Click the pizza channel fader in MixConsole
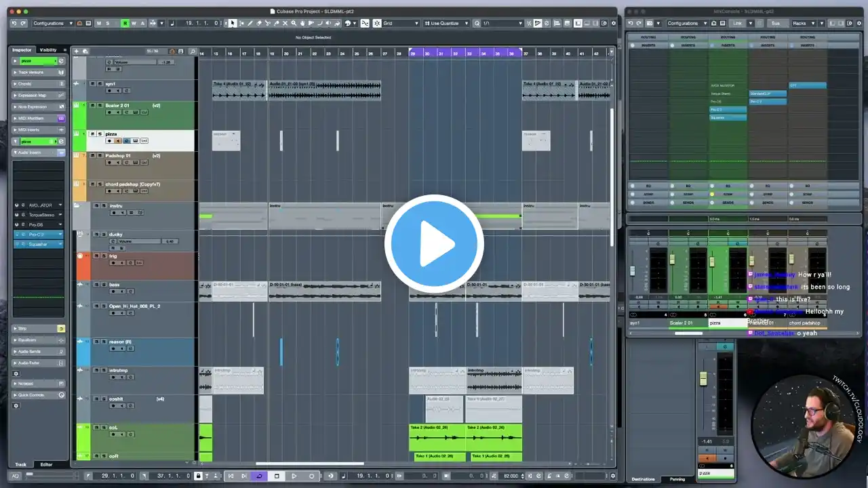This screenshot has height=488, width=868. [713, 262]
